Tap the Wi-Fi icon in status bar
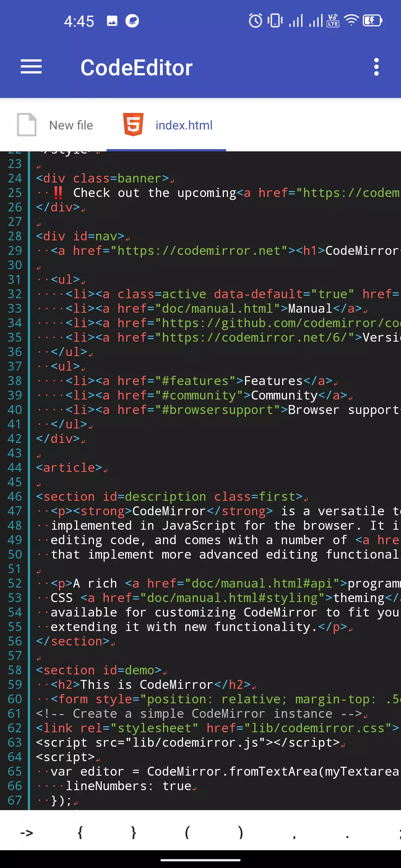 pos(351,20)
